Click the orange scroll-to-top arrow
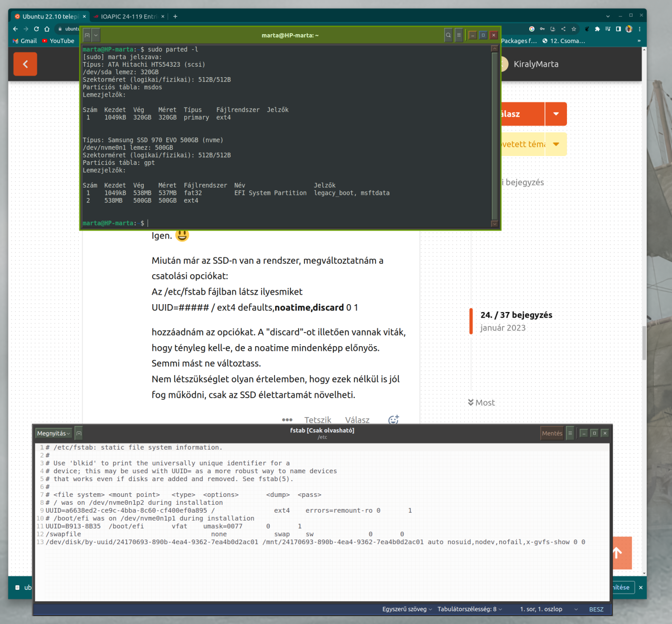This screenshot has width=672, height=624. 617,553
